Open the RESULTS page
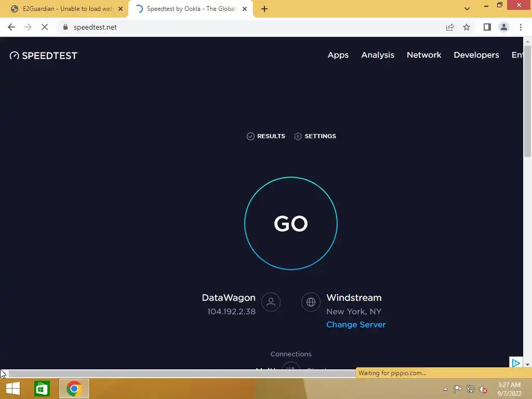Image resolution: width=532 pixels, height=399 pixels. click(x=265, y=136)
